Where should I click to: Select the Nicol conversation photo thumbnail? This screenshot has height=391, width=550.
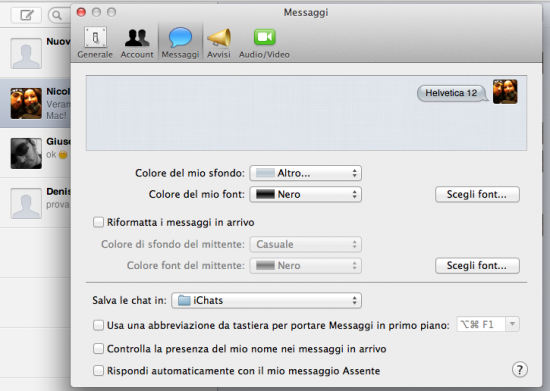pyautogui.click(x=26, y=103)
